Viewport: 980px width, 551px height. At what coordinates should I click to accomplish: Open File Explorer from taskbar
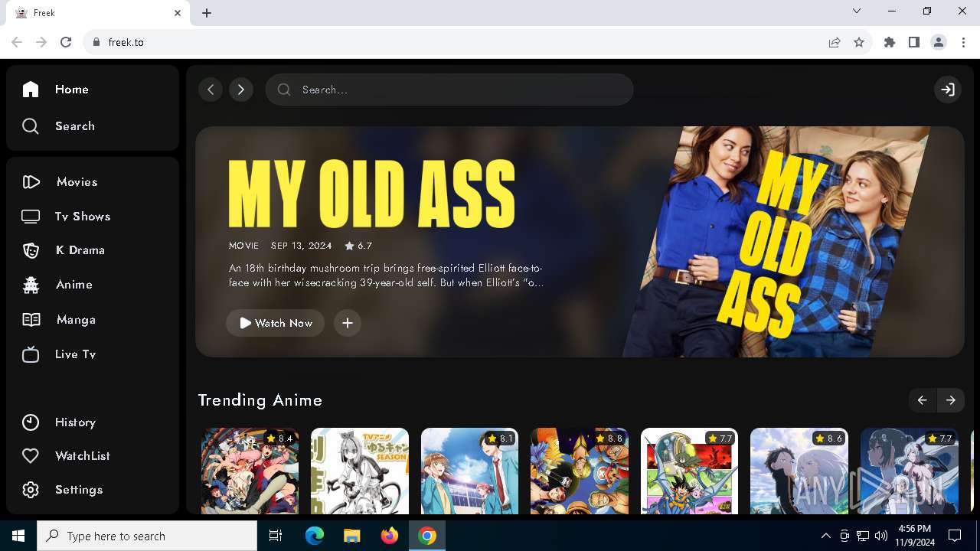pos(351,536)
